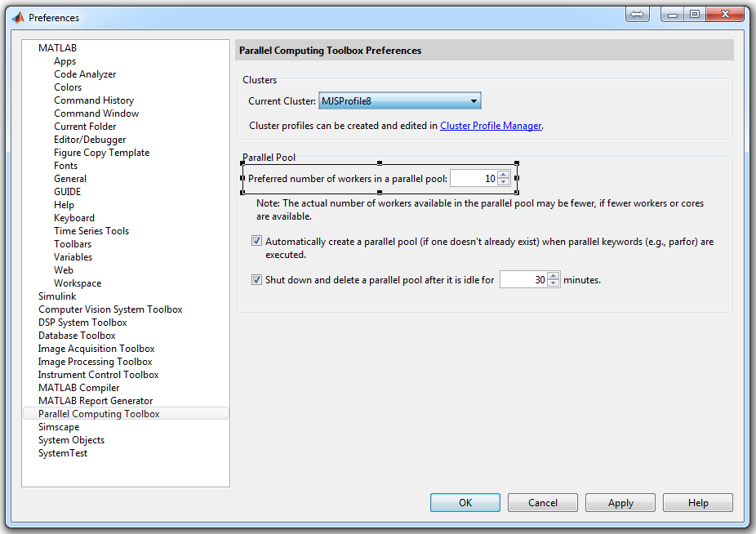
Task: Select Command Window preferences
Action: (x=96, y=113)
